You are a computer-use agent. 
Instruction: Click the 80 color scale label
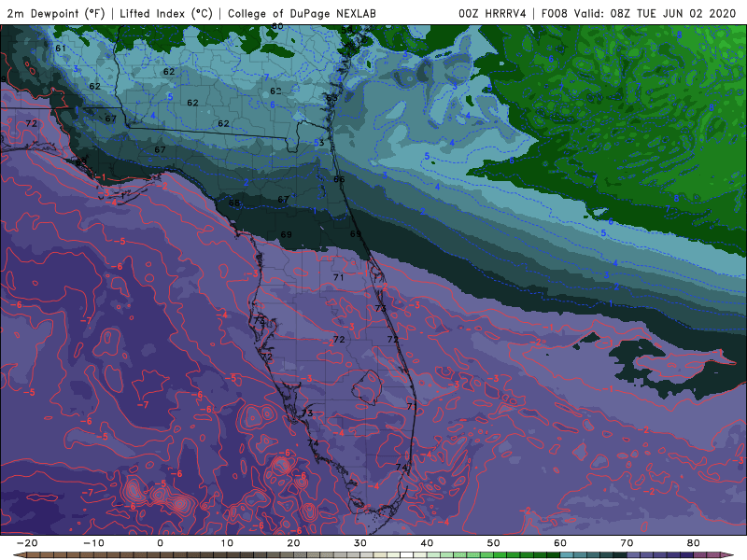pyautogui.click(x=694, y=543)
